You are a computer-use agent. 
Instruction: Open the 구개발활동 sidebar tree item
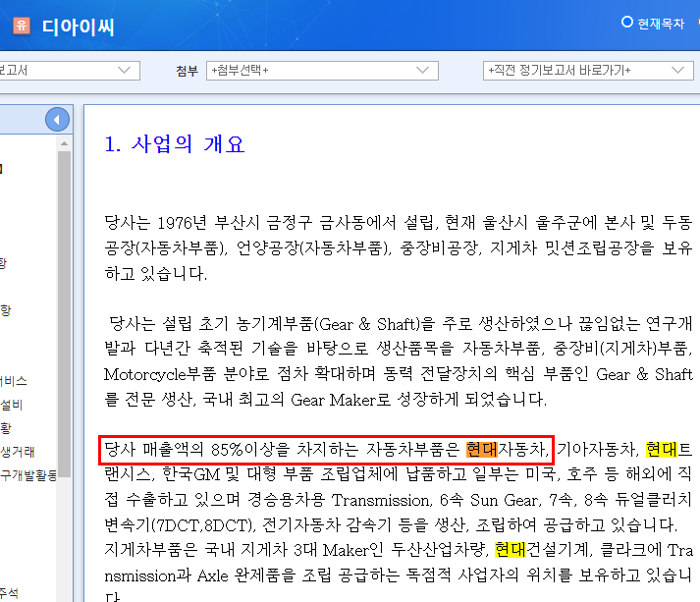click(x=28, y=475)
